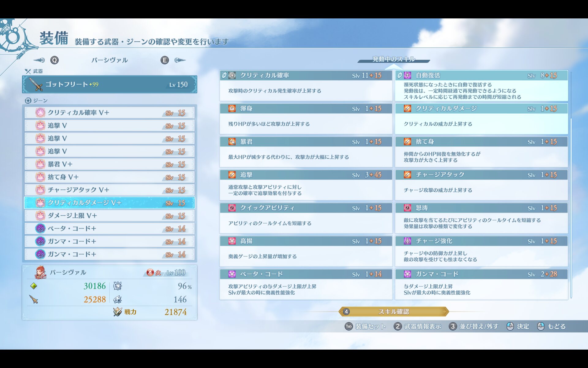Click the ゴットフリート sword weapon icon
588x368 pixels.
[x=36, y=85]
